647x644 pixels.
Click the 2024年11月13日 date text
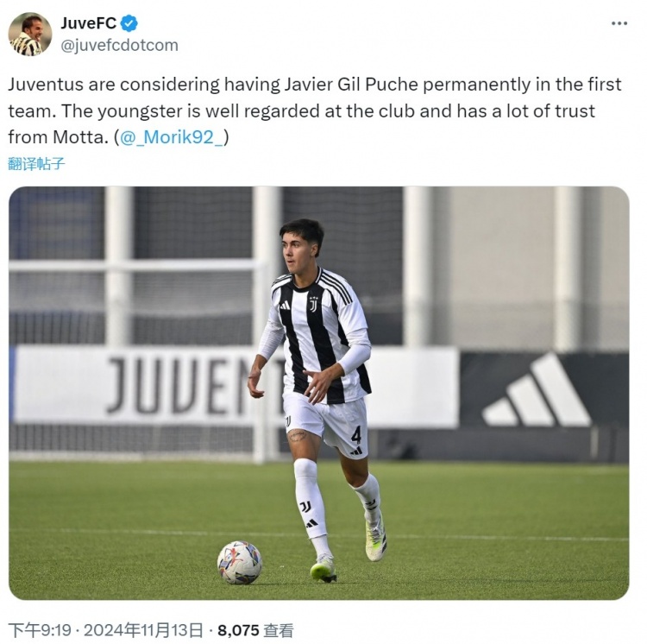click(x=143, y=630)
